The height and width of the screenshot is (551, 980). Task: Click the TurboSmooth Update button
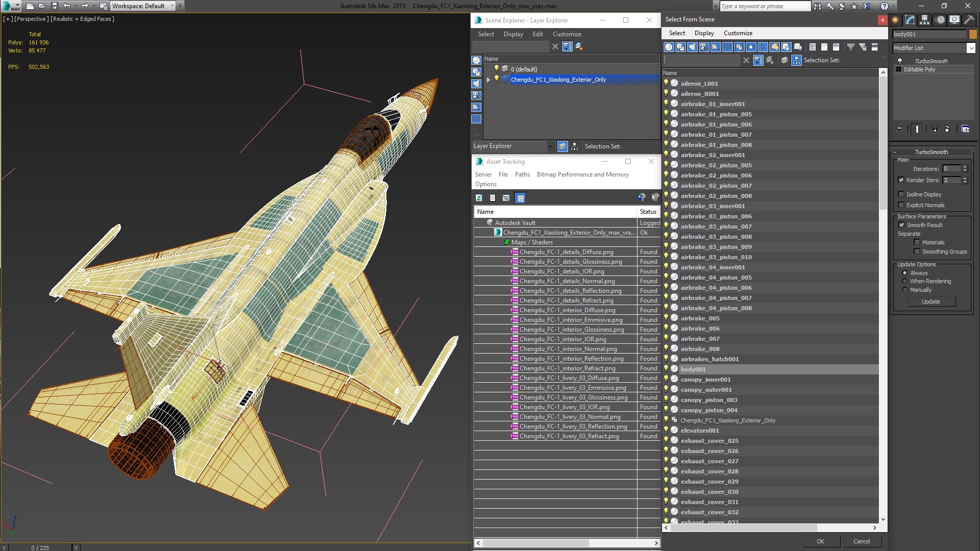click(930, 302)
